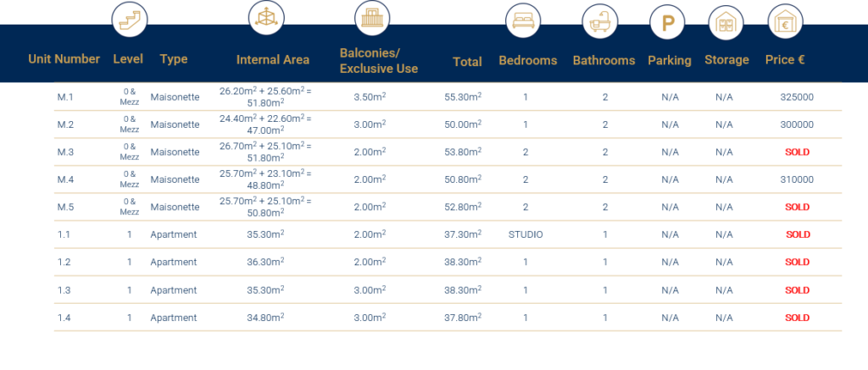Click the bathtub icon above Bathrooms
868x370 pixels.
click(x=599, y=21)
